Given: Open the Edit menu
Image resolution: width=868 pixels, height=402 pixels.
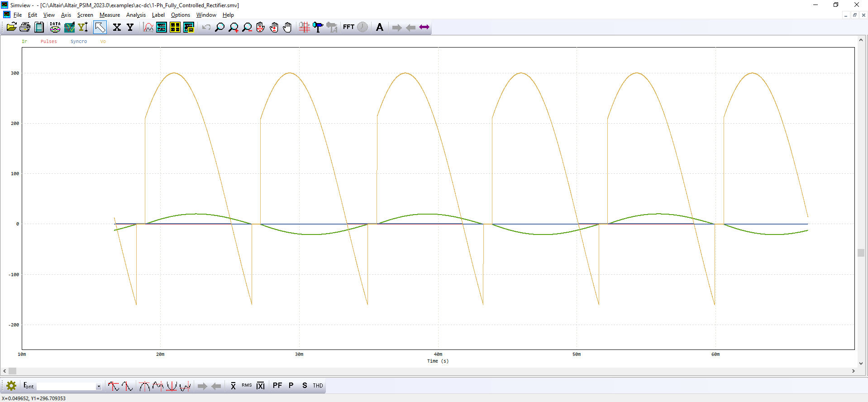Looking at the screenshot, I should [x=33, y=15].
